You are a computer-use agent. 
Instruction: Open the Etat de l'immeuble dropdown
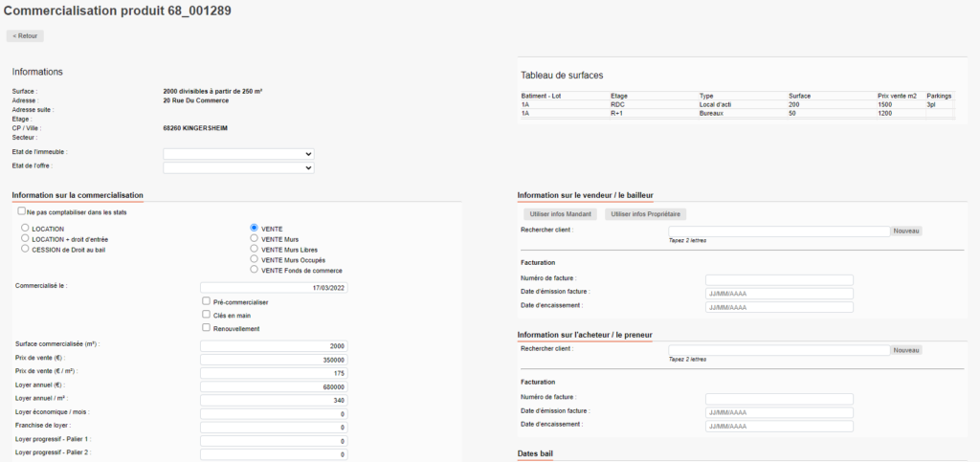click(x=238, y=153)
